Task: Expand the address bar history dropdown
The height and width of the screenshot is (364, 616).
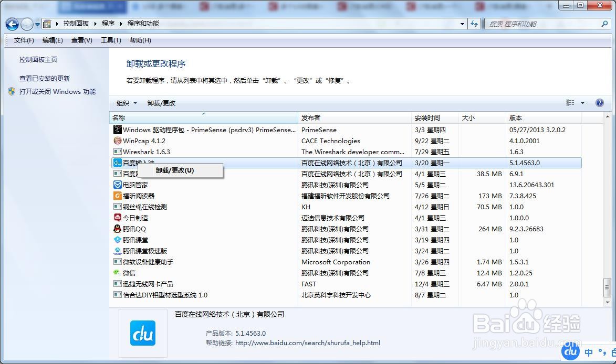Action: tap(462, 24)
